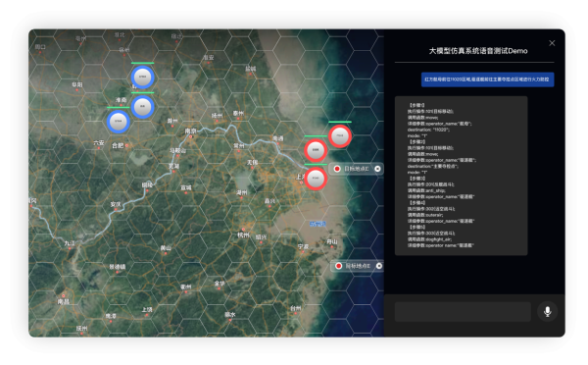
Task: Remove the 目标地点 label next to 上海
Action: (x=377, y=169)
